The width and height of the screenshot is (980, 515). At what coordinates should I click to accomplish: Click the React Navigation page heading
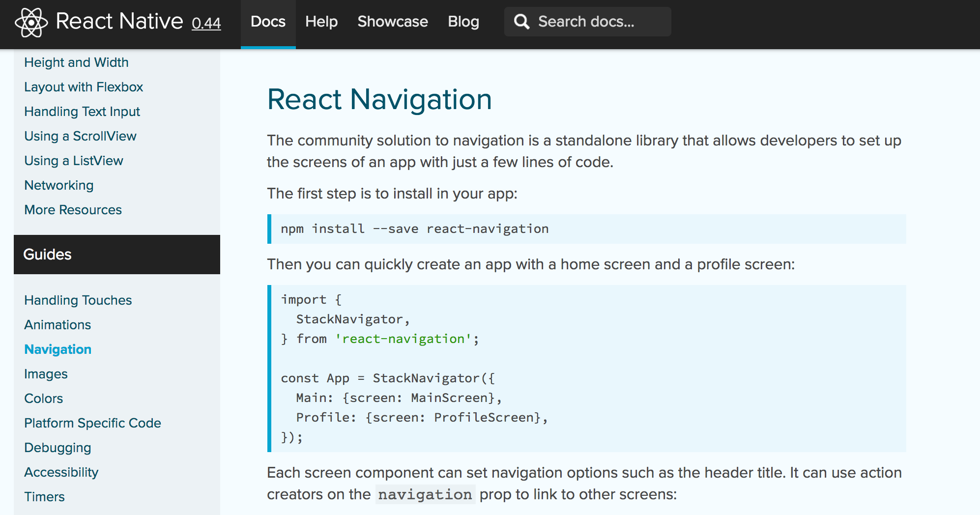pos(379,99)
